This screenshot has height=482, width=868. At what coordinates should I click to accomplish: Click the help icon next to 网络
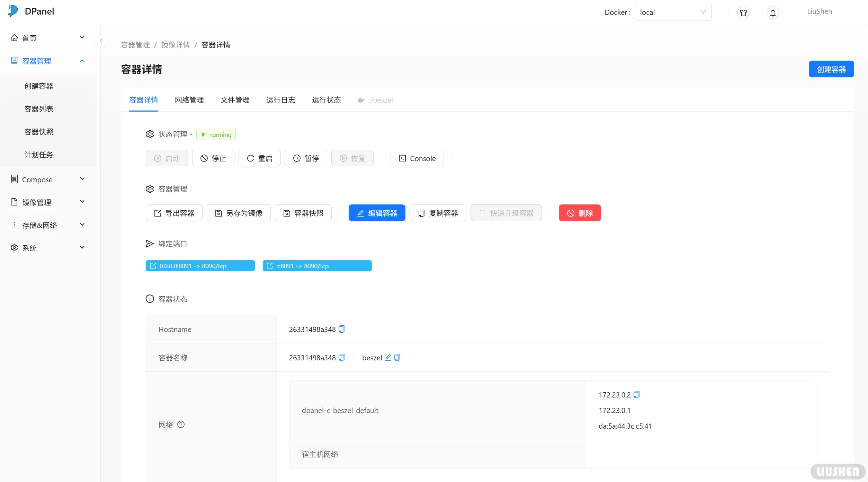tap(181, 424)
